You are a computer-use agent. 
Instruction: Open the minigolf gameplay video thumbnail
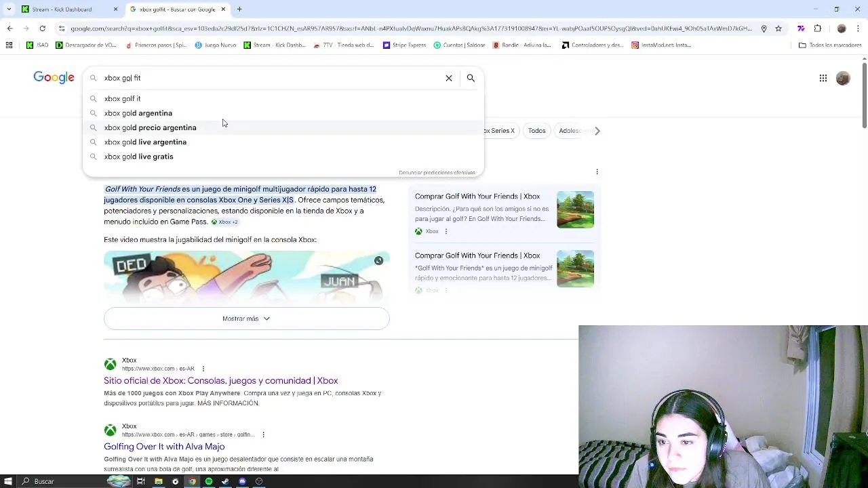pyautogui.click(x=247, y=278)
